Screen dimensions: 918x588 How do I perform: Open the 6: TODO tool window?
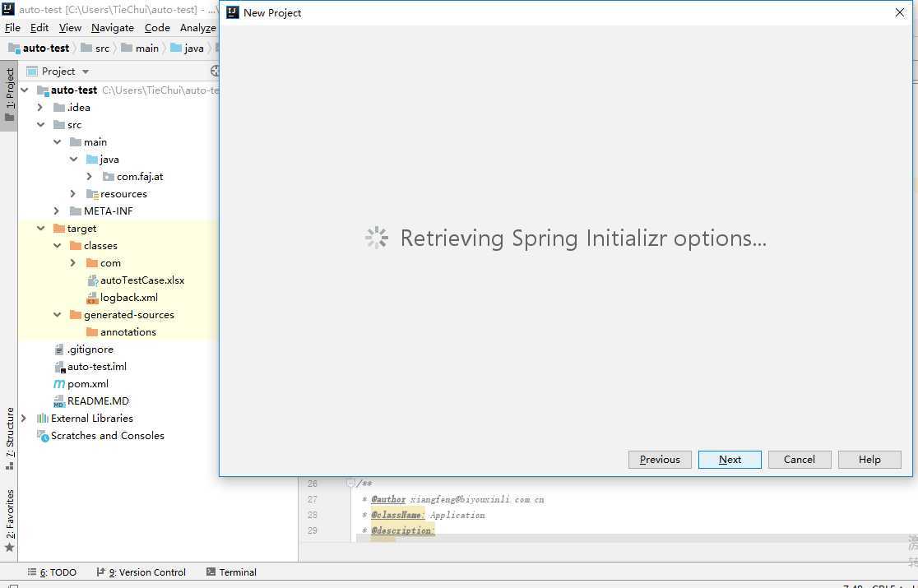(52, 572)
